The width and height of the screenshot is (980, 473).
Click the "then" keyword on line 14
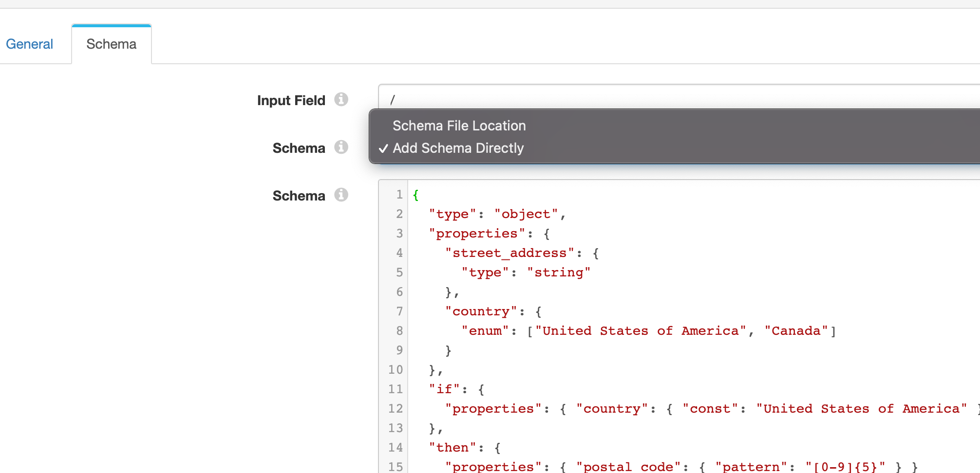coord(452,448)
